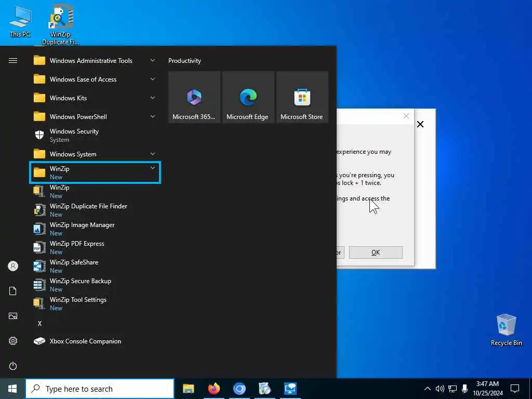Launch Microsoft Edge tile
The width and height of the screenshot is (532, 399).
[x=248, y=97]
